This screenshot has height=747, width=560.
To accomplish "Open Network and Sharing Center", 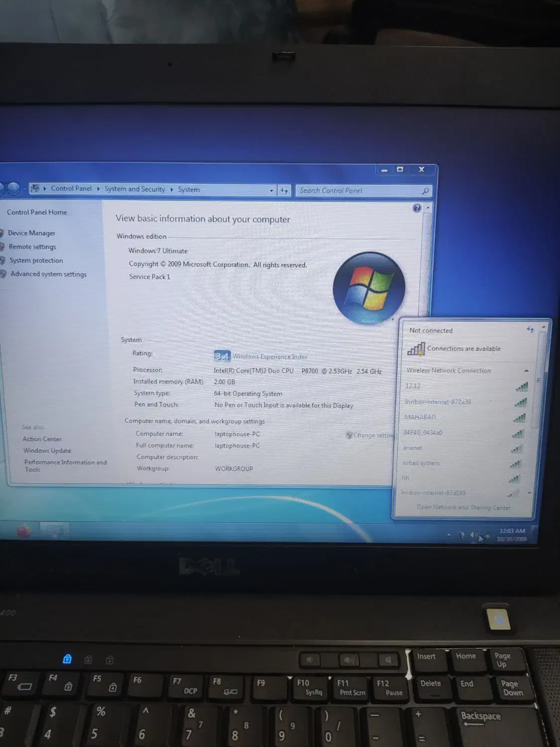I will [x=463, y=507].
